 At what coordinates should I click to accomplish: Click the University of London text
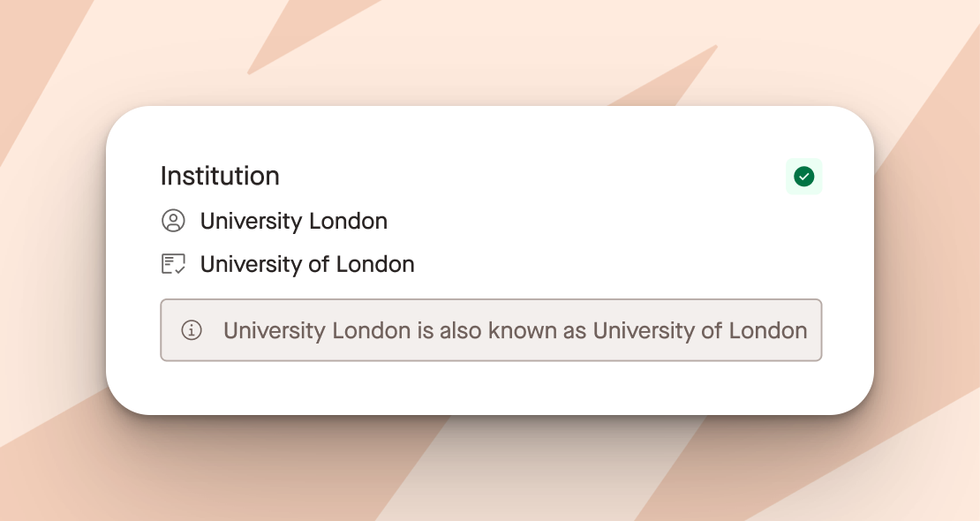pos(307,264)
